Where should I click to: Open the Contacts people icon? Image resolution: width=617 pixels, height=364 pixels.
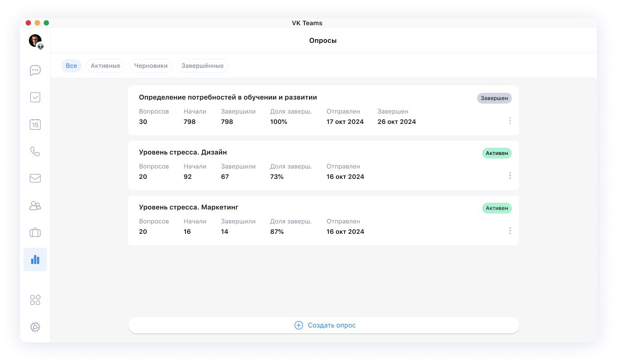pyautogui.click(x=35, y=205)
